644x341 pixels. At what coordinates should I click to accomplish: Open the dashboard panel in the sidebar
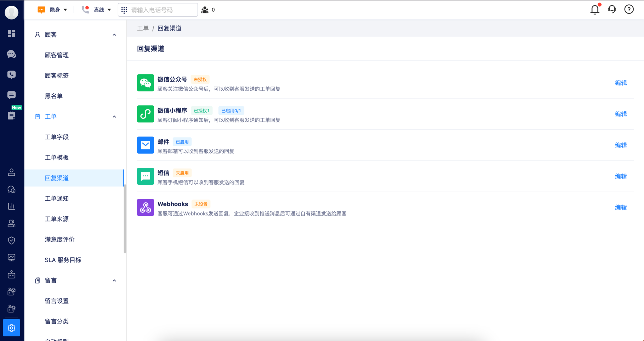12,34
